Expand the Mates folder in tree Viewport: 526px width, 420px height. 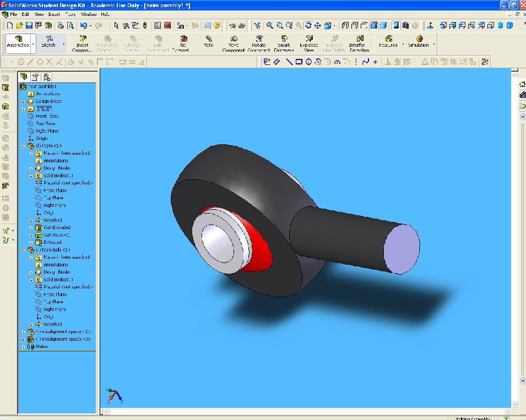[23, 347]
